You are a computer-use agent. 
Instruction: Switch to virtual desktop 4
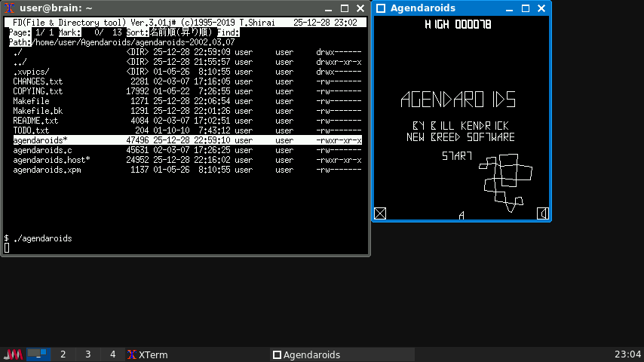click(x=113, y=354)
